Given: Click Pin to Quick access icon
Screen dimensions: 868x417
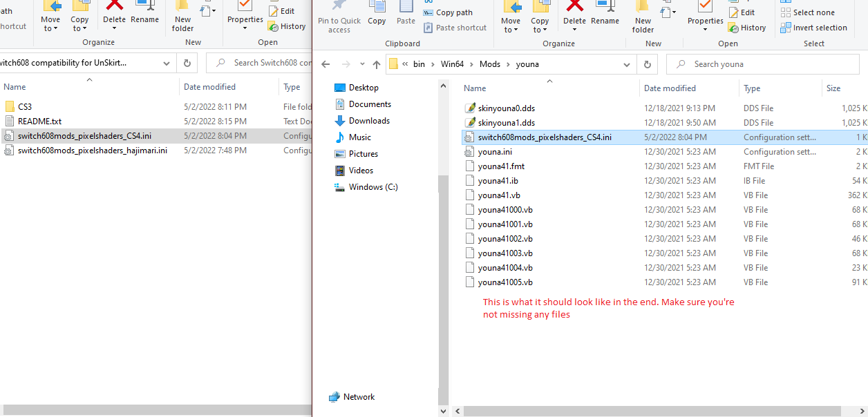Looking at the screenshot, I should click(x=339, y=17).
